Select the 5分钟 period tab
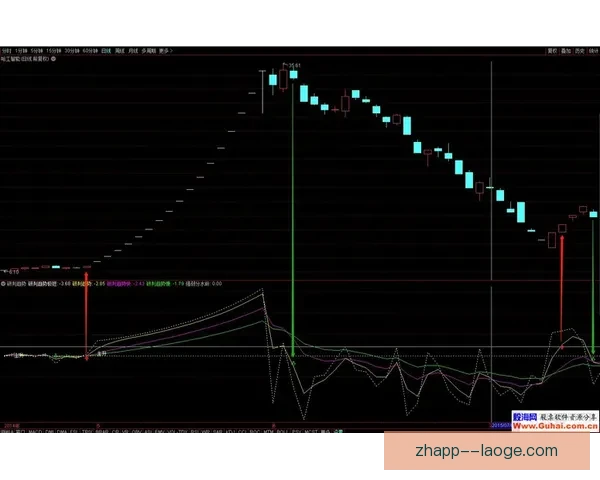 pos(37,51)
